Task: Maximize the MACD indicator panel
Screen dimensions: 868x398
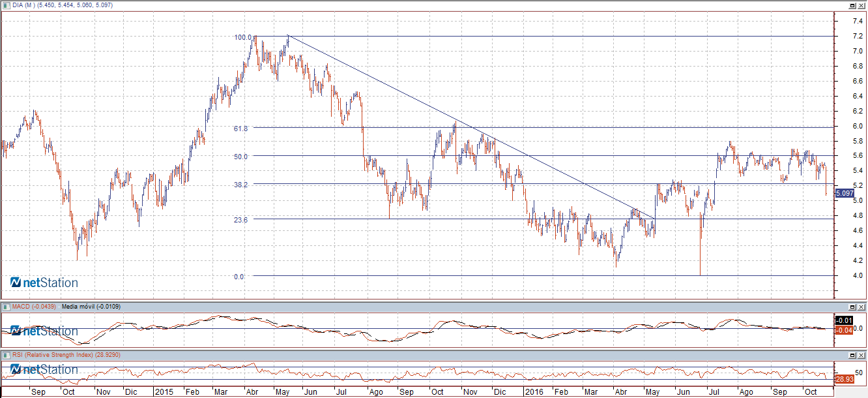Action: 852,306
